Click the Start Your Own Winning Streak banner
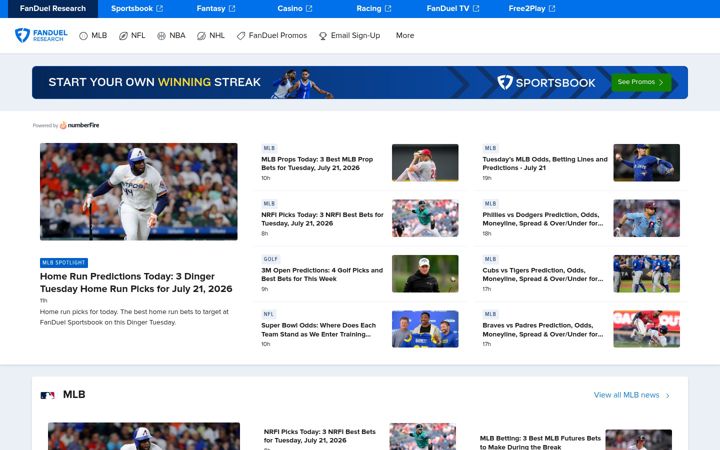 (360, 82)
